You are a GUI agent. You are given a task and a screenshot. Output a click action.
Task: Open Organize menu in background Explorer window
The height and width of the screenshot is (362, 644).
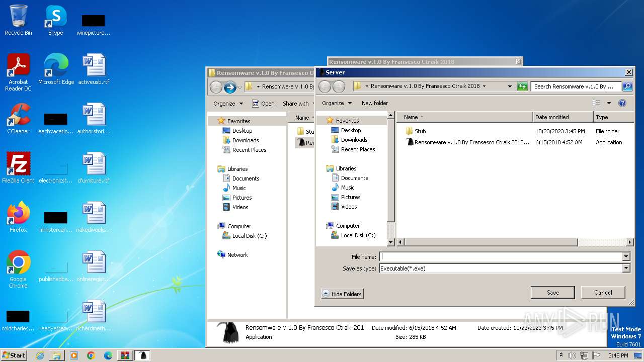pos(228,104)
